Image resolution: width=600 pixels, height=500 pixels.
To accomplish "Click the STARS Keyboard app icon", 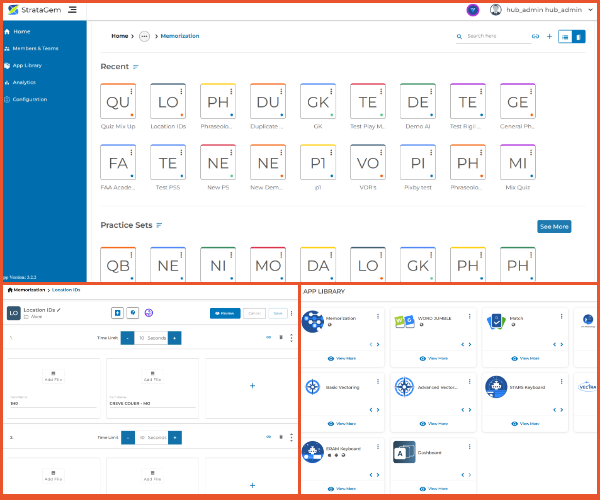I will tap(496, 387).
